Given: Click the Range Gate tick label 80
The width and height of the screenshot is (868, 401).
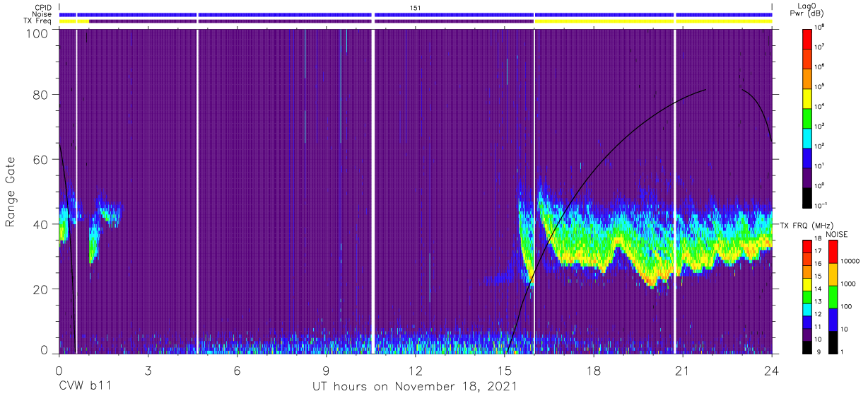Looking at the screenshot, I should coord(40,95).
